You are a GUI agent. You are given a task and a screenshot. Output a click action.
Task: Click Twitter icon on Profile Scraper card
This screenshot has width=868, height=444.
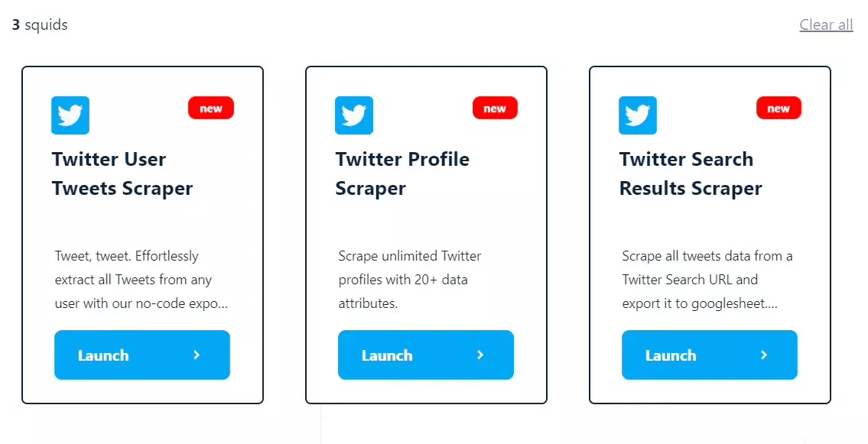point(354,115)
